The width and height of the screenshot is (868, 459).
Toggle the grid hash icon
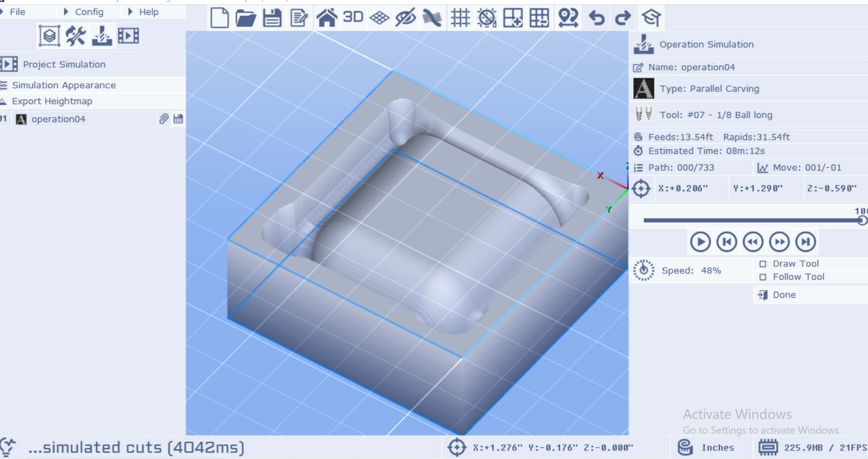460,18
